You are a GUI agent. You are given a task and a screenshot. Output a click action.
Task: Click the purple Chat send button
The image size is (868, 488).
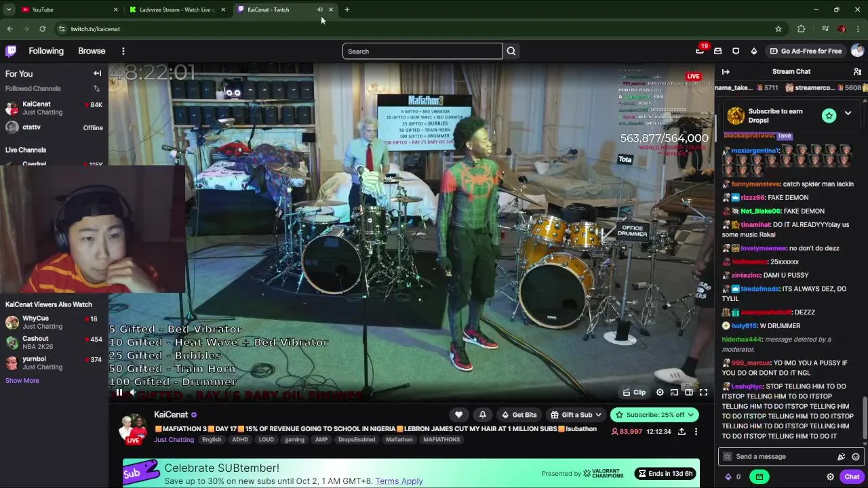click(852, 476)
